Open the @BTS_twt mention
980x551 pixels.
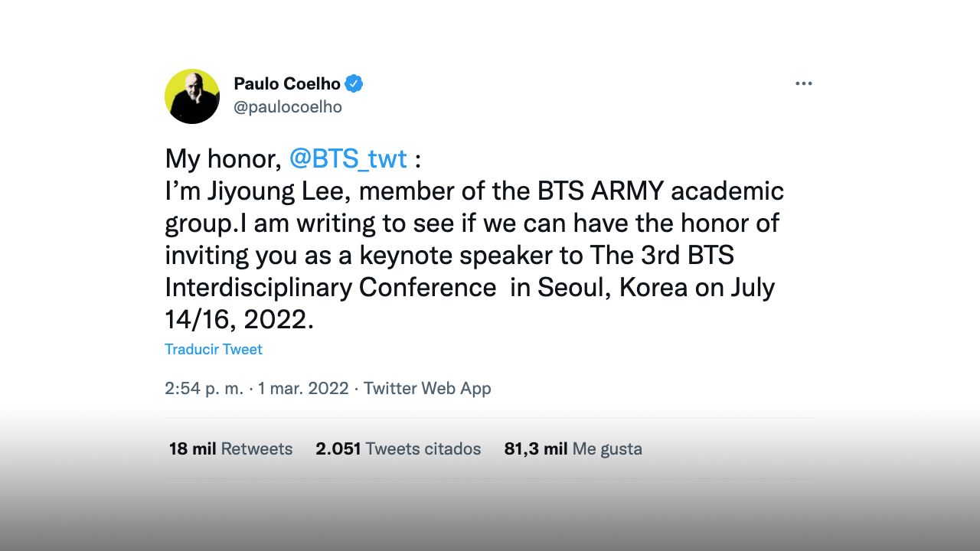(x=348, y=159)
